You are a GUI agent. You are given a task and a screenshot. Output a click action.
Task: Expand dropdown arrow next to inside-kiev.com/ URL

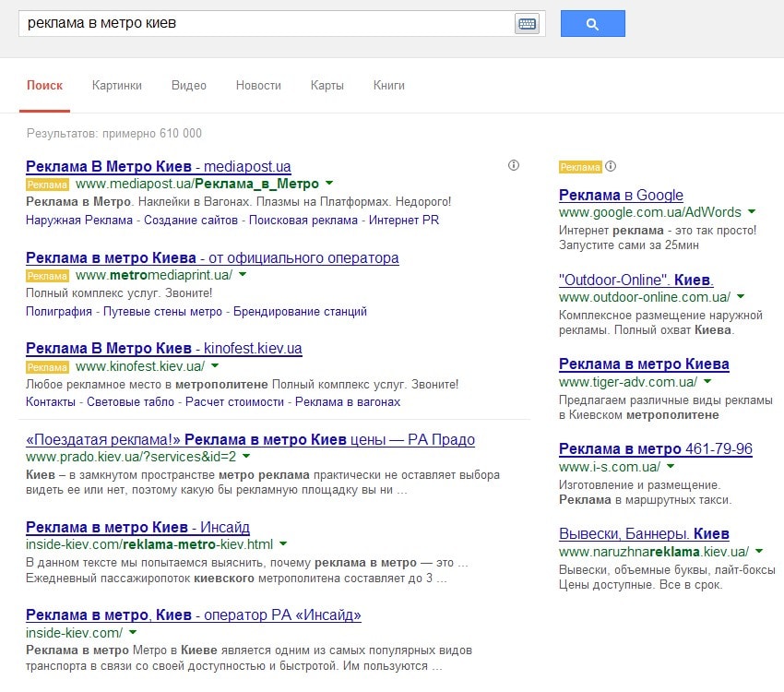point(133,632)
